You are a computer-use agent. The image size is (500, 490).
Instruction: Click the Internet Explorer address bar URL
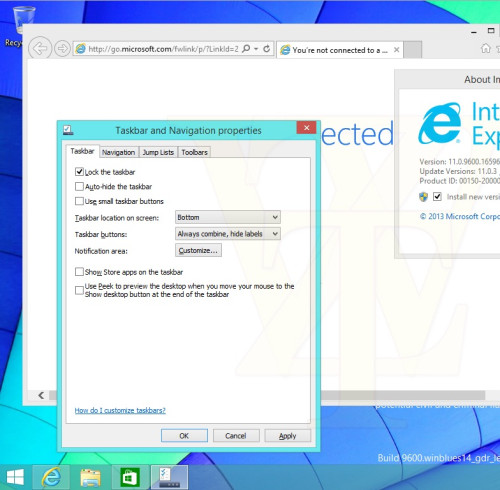pyautogui.click(x=163, y=49)
